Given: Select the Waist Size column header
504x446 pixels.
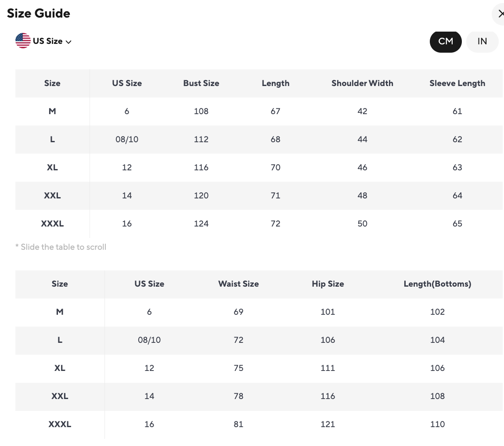Looking at the screenshot, I should coord(238,284).
